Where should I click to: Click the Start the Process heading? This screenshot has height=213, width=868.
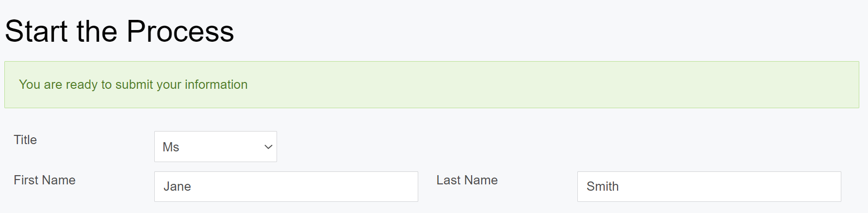(119, 32)
